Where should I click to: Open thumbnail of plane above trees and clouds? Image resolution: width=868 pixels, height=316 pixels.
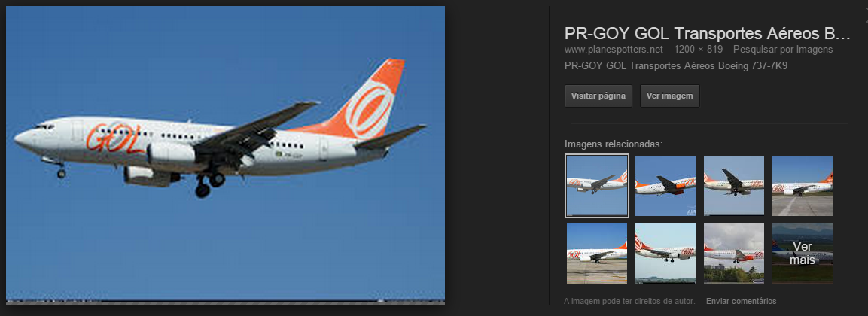pyautogui.click(x=734, y=254)
